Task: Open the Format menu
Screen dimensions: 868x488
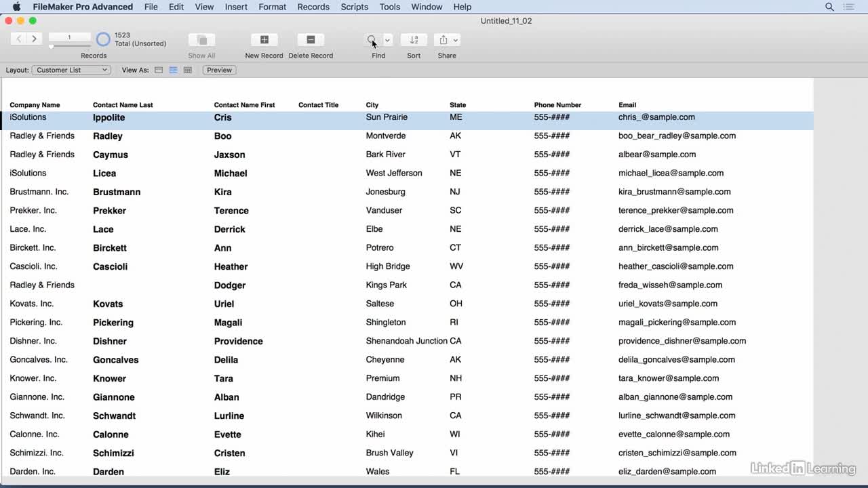Action: point(273,7)
